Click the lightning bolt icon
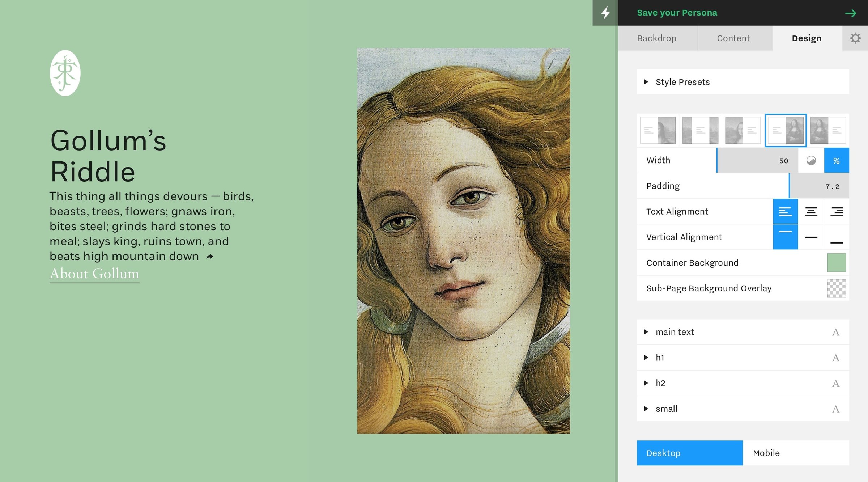868x482 pixels. coord(605,13)
